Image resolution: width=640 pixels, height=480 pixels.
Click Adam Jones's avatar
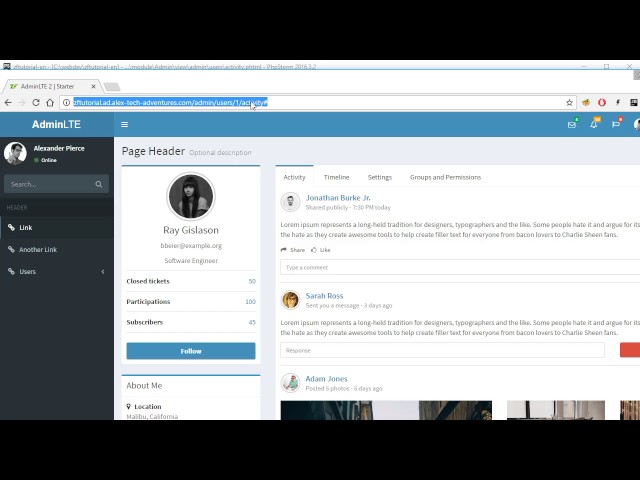(291, 382)
